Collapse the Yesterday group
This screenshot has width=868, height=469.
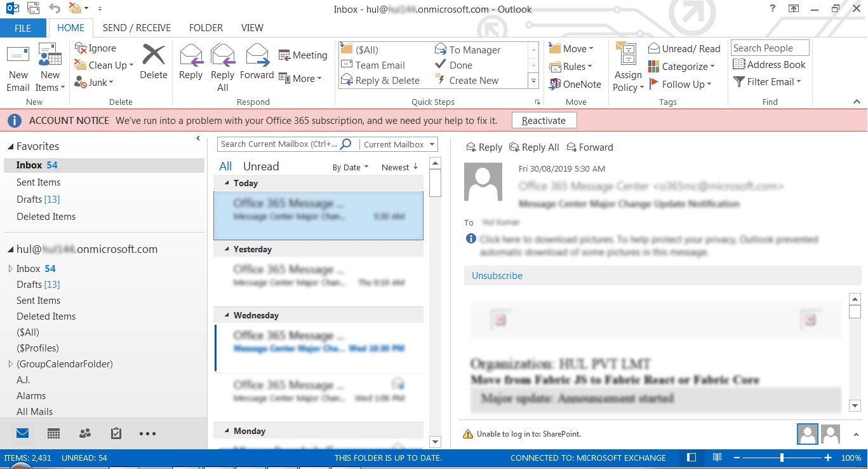click(x=227, y=249)
